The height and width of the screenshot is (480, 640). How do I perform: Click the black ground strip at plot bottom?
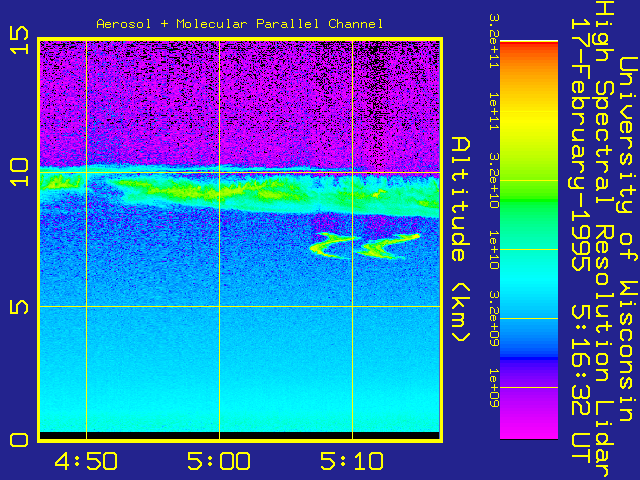pyautogui.click(x=240, y=436)
